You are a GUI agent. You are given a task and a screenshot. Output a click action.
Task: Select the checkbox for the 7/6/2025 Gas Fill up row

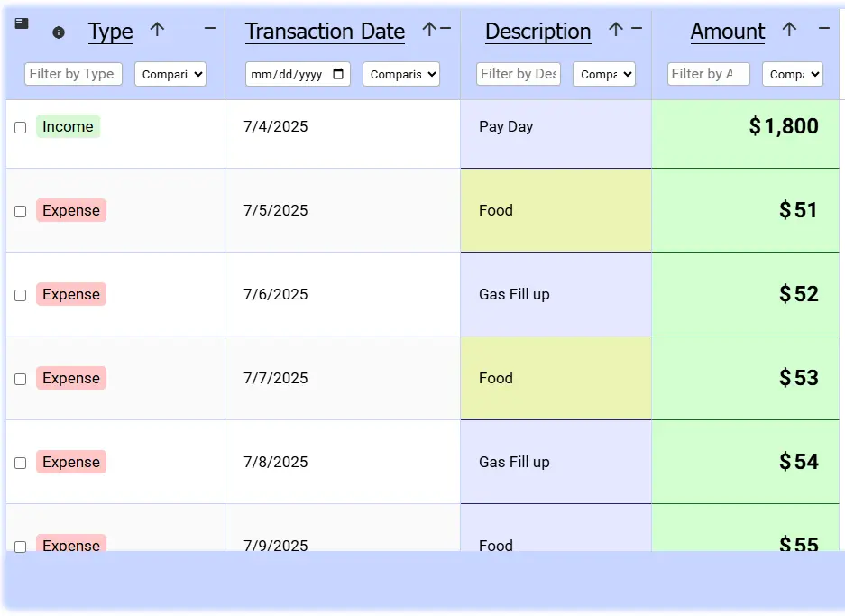(x=20, y=295)
